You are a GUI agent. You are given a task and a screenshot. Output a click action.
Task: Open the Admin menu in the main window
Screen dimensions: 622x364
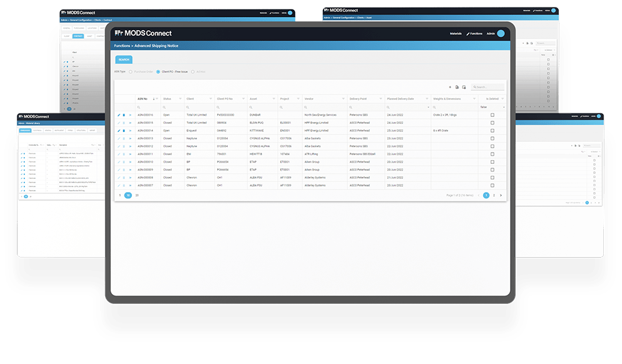tap(491, 34)
